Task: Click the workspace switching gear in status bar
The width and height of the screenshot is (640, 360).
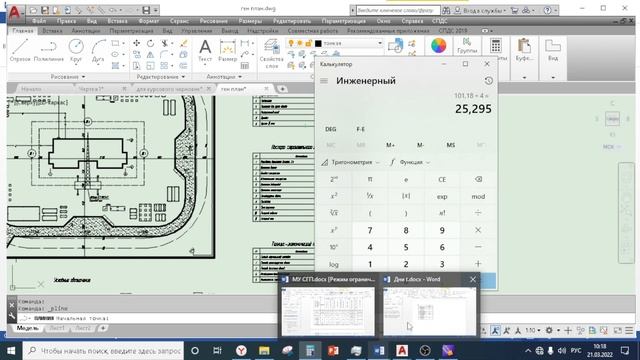Action: point(549,330)
